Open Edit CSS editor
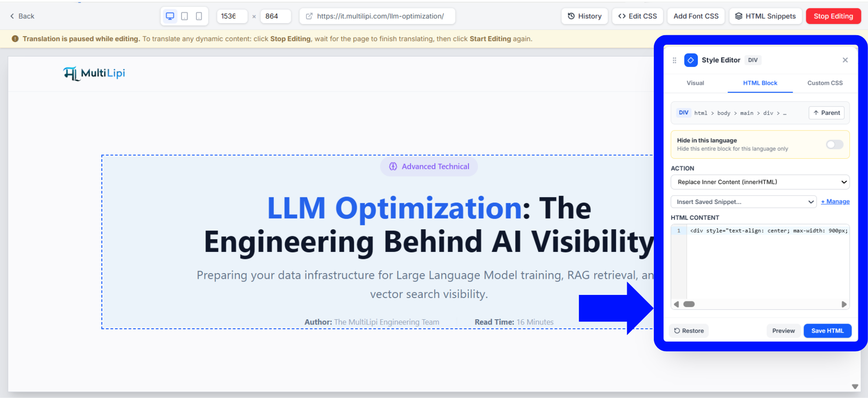 coord(638,16)
